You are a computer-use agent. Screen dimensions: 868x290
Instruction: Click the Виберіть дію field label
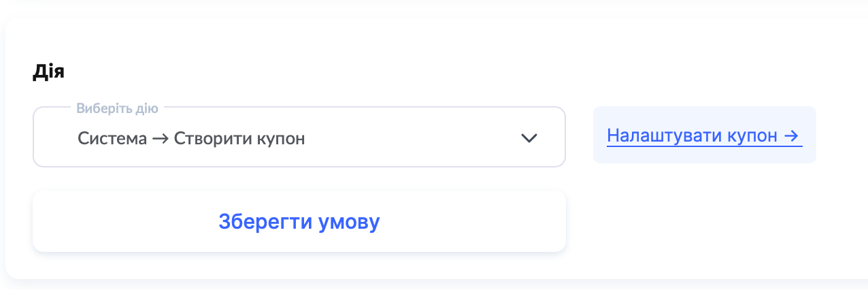click(x=117, y=108)
